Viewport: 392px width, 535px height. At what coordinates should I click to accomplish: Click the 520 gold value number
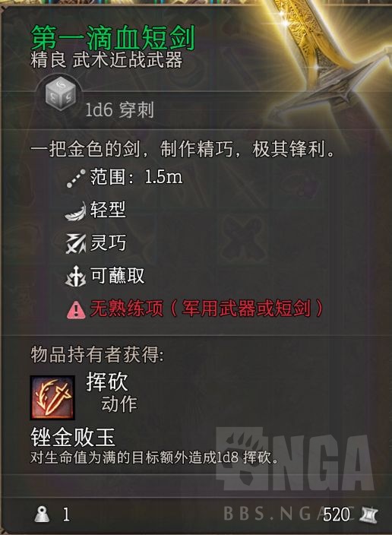coord(336,514)
